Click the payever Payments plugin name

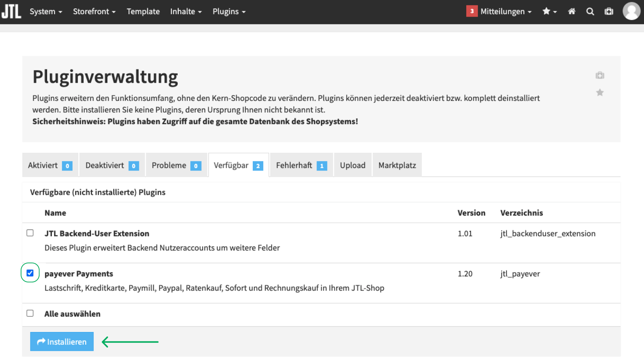point(79,274)
